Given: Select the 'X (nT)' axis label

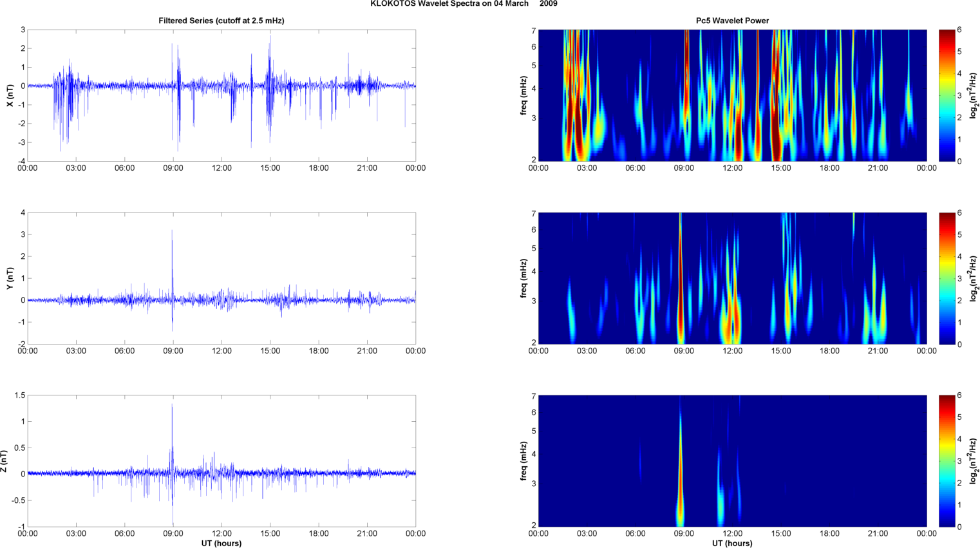Looking at the screenshot, I should click(10, 95).
